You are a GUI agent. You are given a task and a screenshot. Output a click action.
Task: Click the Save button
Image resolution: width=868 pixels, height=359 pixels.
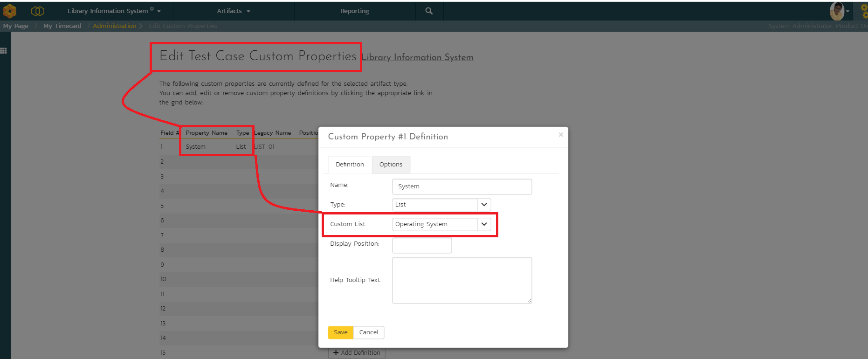coord(340,332)
